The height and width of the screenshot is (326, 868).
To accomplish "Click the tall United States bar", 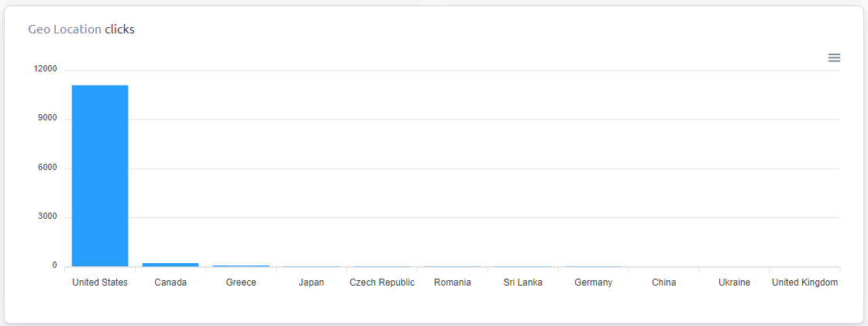I will [x=100, y=175].
